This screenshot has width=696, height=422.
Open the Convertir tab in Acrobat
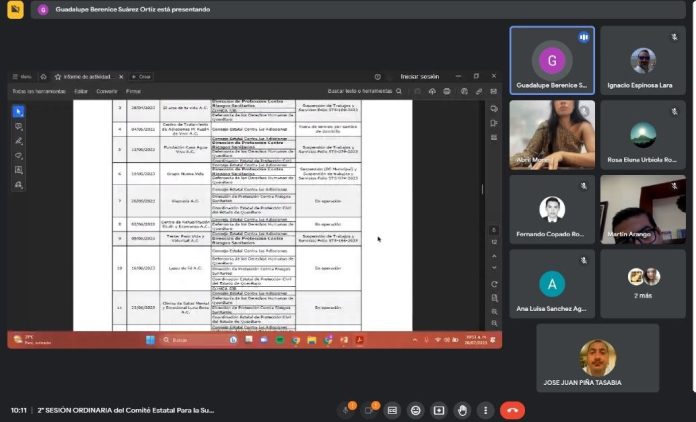104,91
